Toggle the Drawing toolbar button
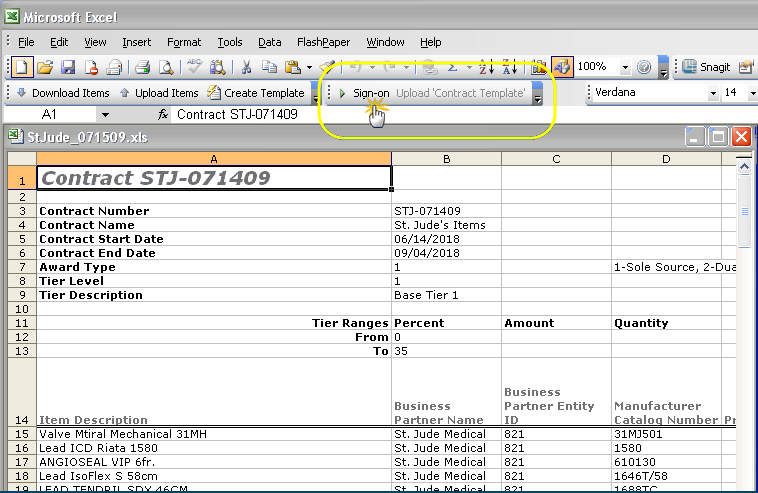Screen dimensions: 758x493 [561, 67]
